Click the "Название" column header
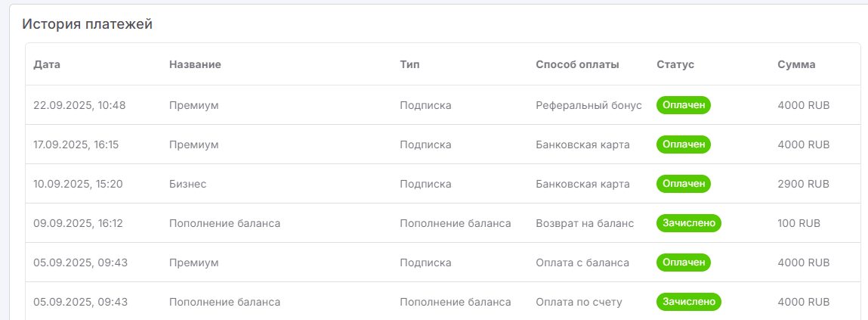This screenshot has height=320, width=868. pos(195,65)
